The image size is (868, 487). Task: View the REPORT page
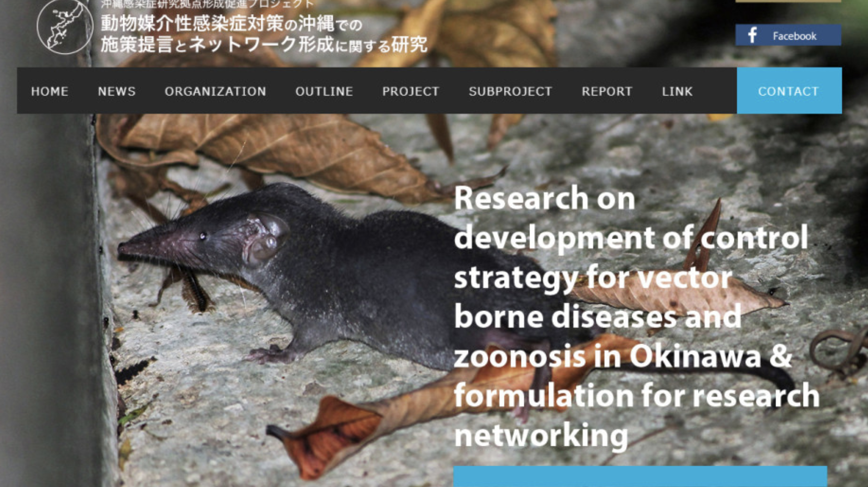607,91
